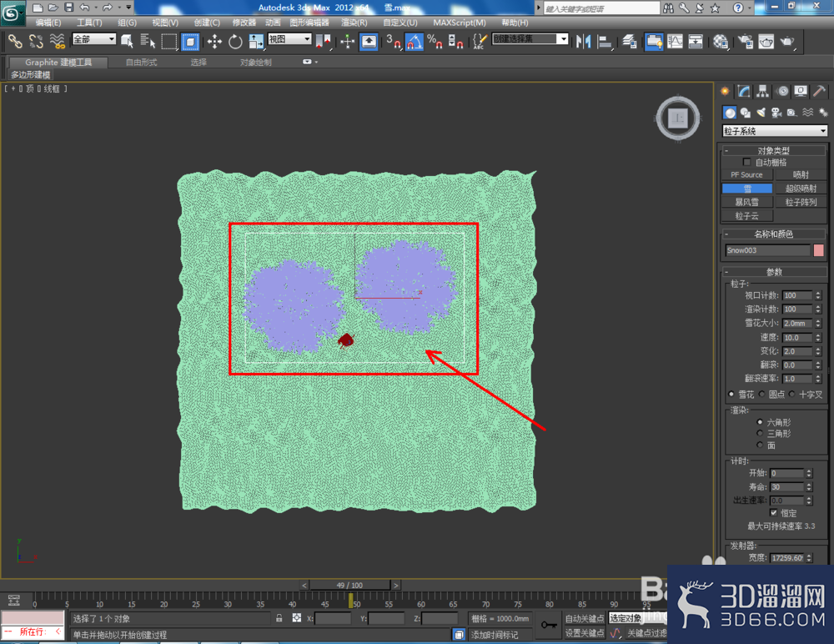Toggle the Window/Crossing selection button
This screenshot has width=834, height=644.
pos(190,41)
